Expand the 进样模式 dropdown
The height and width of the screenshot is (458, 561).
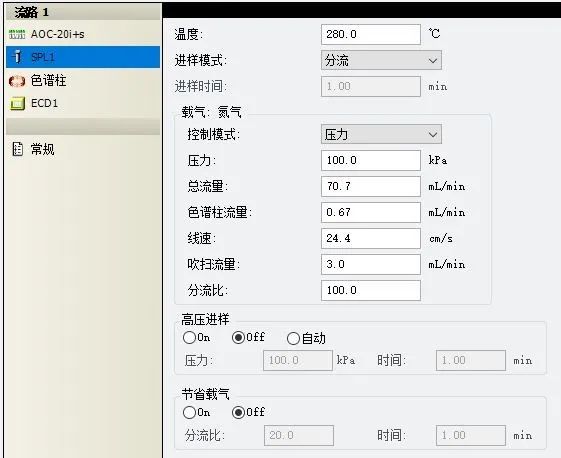click(381, 60)
